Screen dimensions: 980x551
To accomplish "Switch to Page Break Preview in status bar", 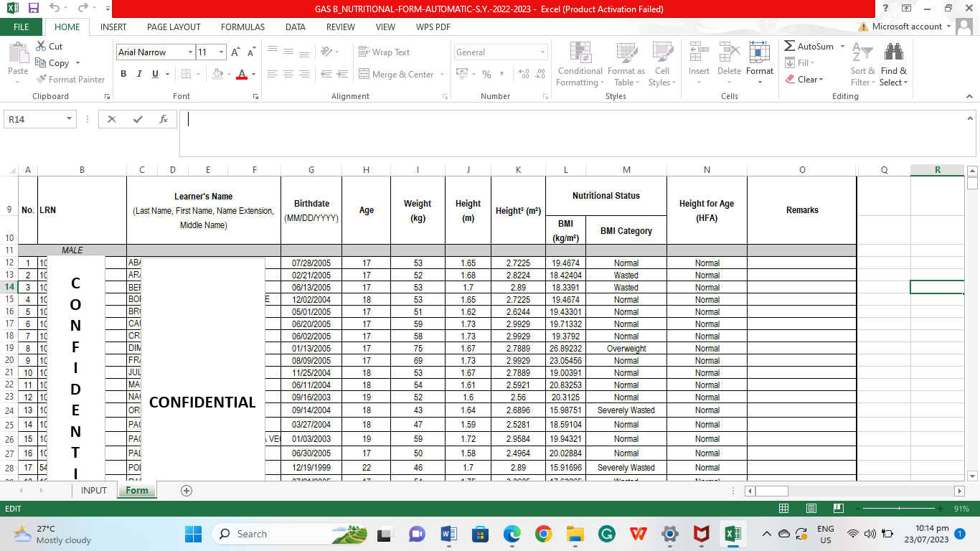I will click(837, 509).
